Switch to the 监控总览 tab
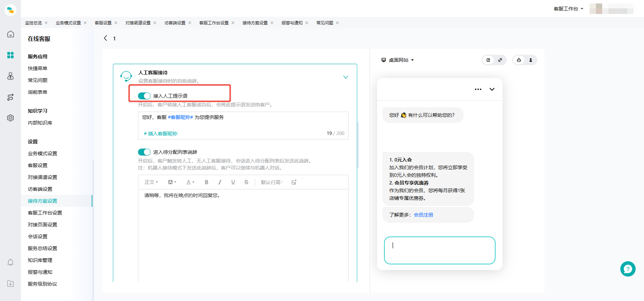Image resolution: width=644 pixels, height=301 pixels. pyautogui.click(x=33, y=23)
